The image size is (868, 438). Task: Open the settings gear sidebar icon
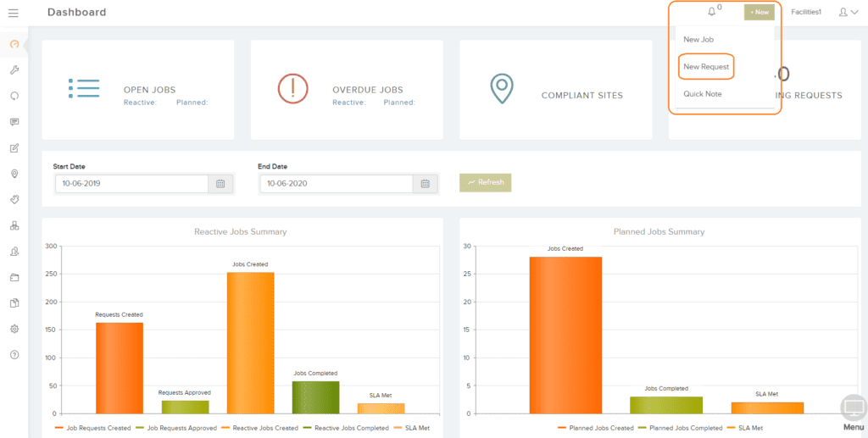(14, 329)
